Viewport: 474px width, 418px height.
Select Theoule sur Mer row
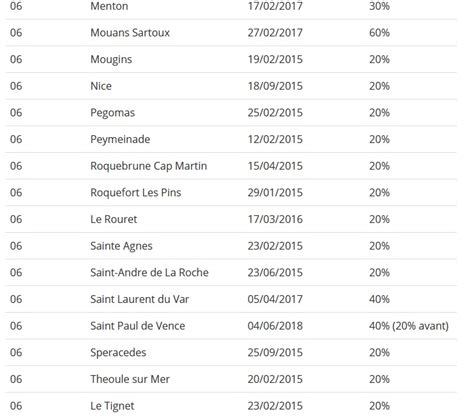[x=231, y=379]
